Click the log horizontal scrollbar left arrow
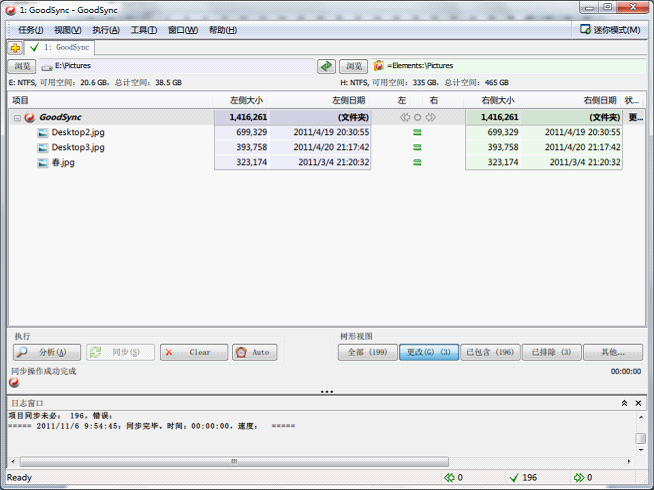This screenshot has width=654, height=490. coord(13,461)
